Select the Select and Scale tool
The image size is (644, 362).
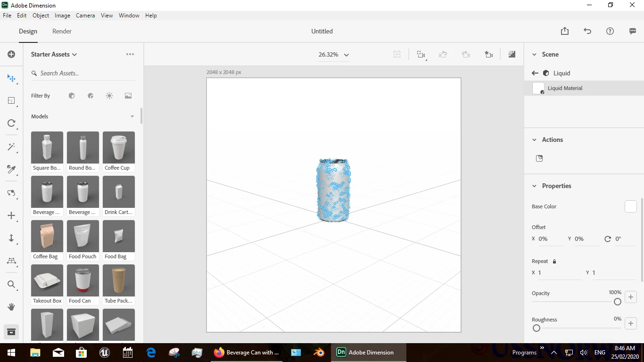(x=11, y=100)
